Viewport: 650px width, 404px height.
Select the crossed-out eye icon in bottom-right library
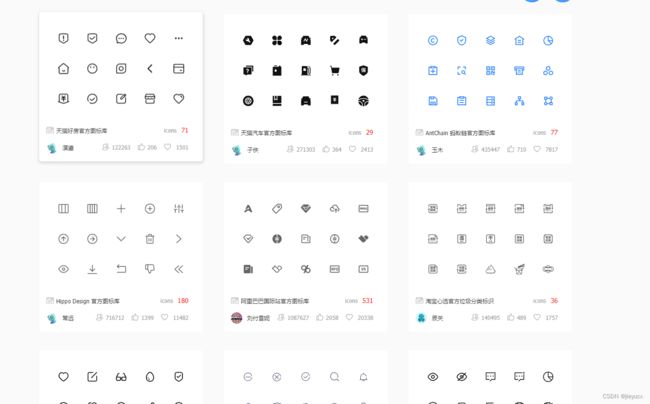(x=462, y=377)
